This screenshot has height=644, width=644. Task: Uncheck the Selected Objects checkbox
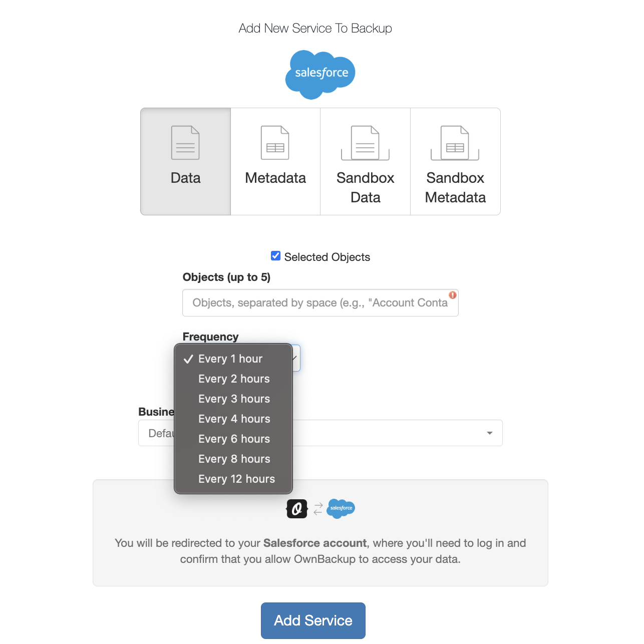[276, 256]
